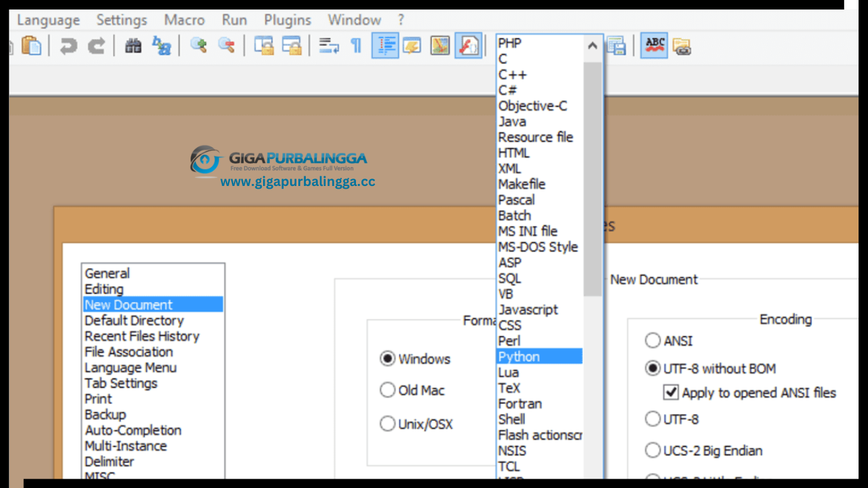Image resolution: width=868 pixels, height=488 pixels.
Task: Open the Plugins menu
Action: coord(288,20)
